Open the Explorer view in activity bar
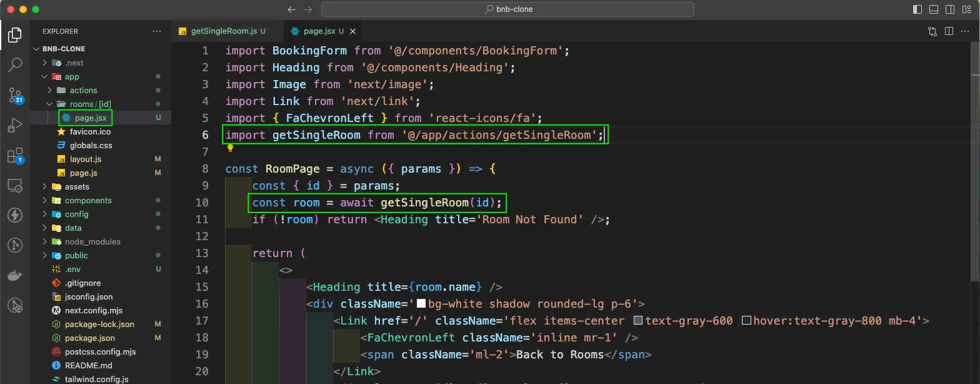 (x=15, y=35)
